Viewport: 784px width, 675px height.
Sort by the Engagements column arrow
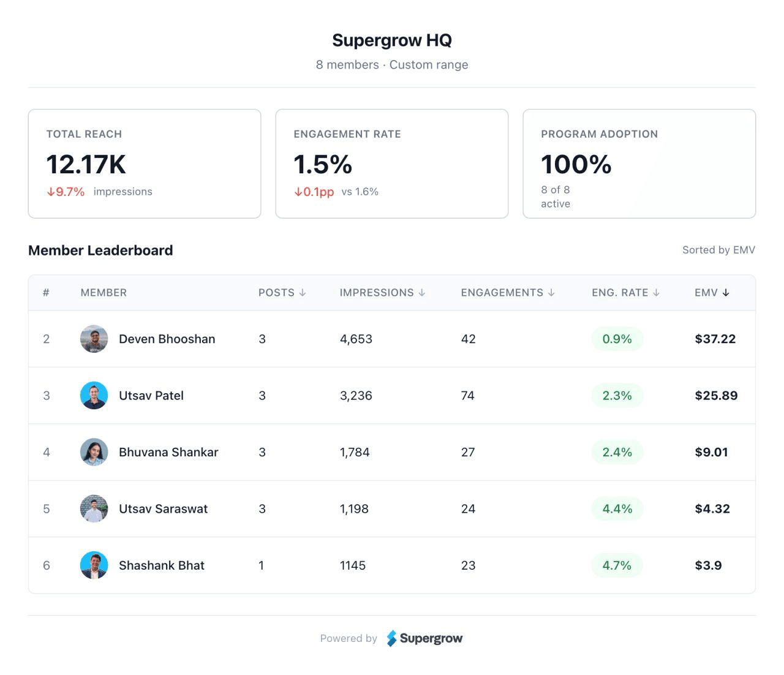point(551,293)
